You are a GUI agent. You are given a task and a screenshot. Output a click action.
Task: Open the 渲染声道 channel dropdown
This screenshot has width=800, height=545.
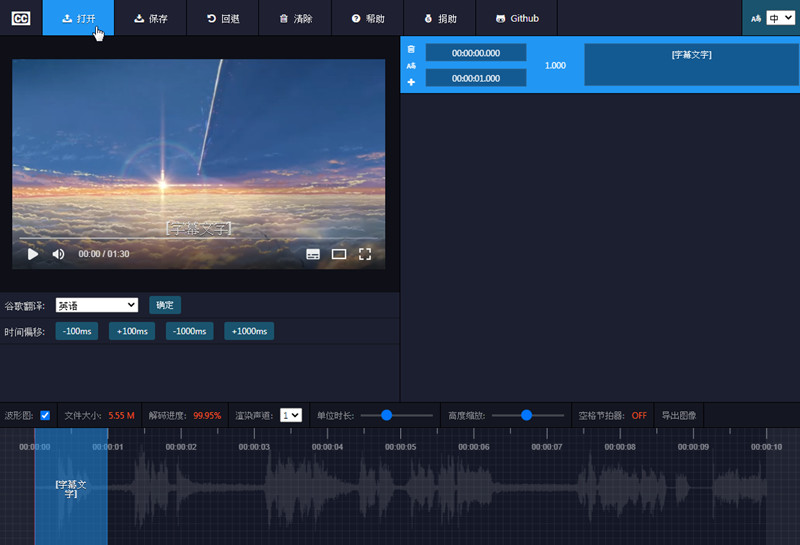291,415
